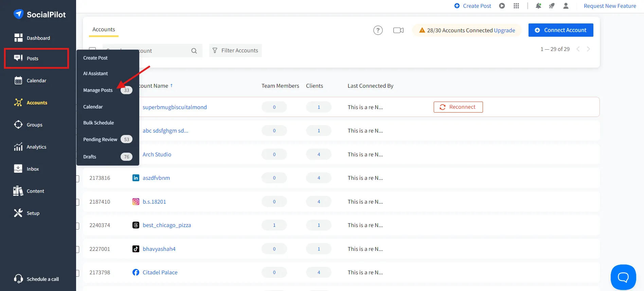Viewport: 644px width, 291px height.
Task: Open the Setup tools icon
Action: point(18,213)
